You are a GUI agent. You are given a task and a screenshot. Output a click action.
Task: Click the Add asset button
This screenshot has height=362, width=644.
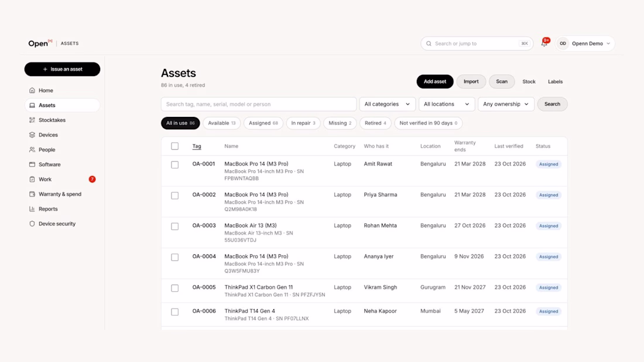[x=435, y=82]
